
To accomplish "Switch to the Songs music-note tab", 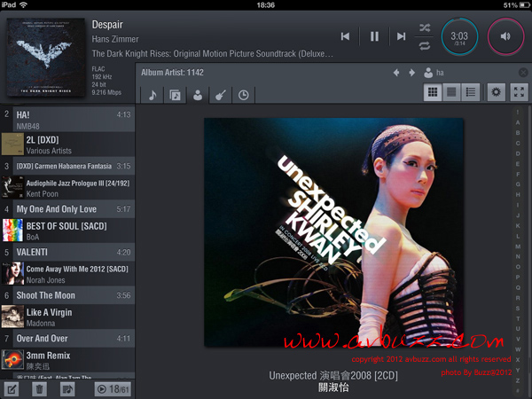I will (x=152, y=94).
